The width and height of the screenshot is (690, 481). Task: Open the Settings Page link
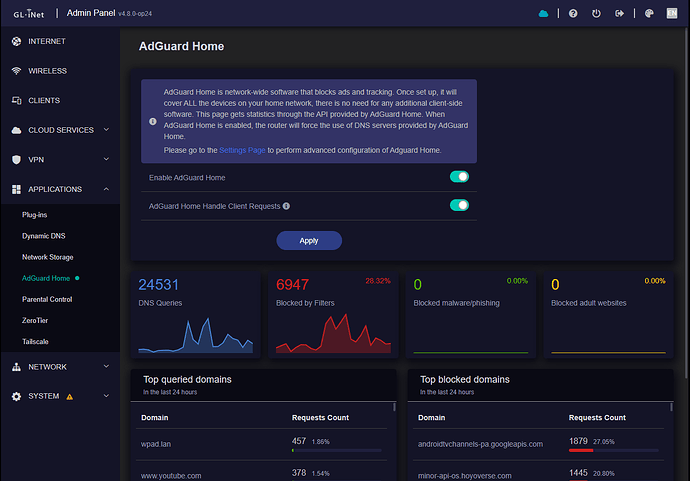tap(242, 150)
